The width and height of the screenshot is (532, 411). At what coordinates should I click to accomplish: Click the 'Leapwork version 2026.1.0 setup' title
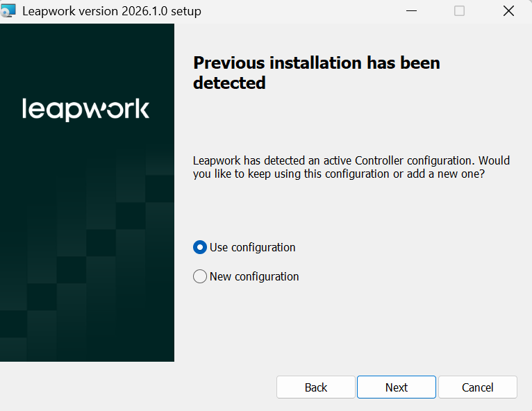coord(112,11)
